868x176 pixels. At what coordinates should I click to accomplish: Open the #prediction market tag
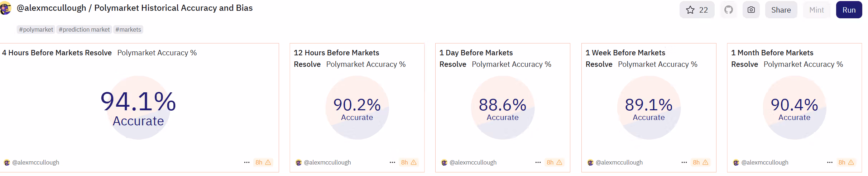click(x=84, y=29)
